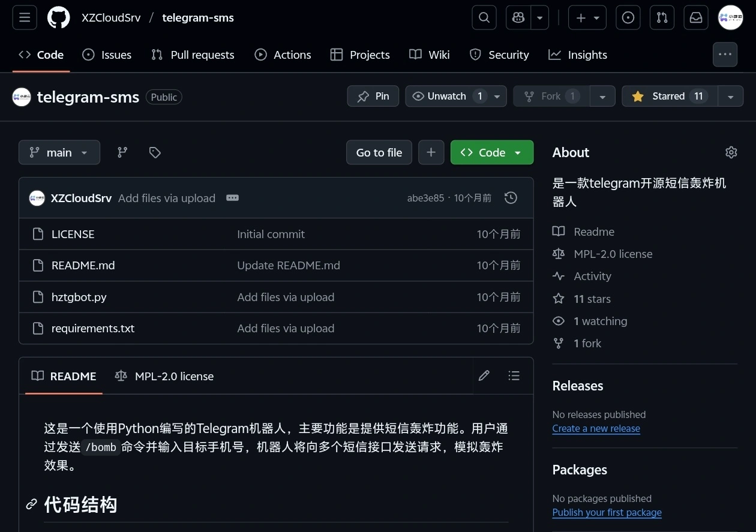Unwatch this repository
The height and width of the screenshot is (532, 756).
(x=448, y=96)
